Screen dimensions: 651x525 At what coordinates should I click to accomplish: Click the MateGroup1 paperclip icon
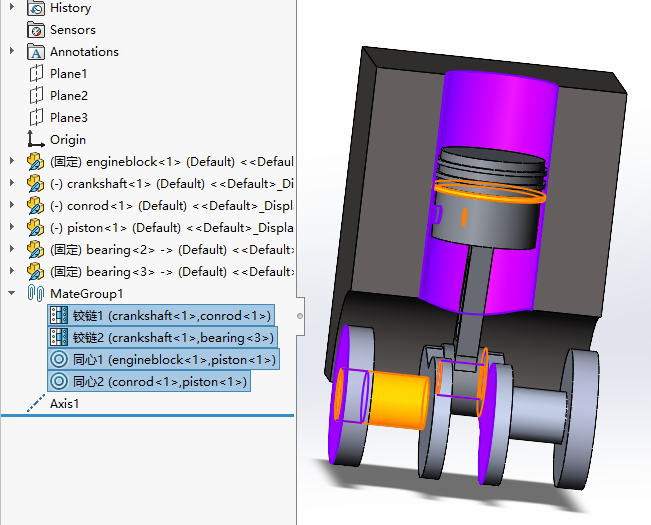tap(35, 294)
